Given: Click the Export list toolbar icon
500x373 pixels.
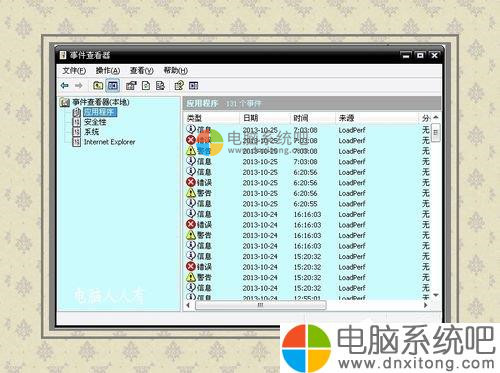Looking at the screenshot, I should (160, 86).
